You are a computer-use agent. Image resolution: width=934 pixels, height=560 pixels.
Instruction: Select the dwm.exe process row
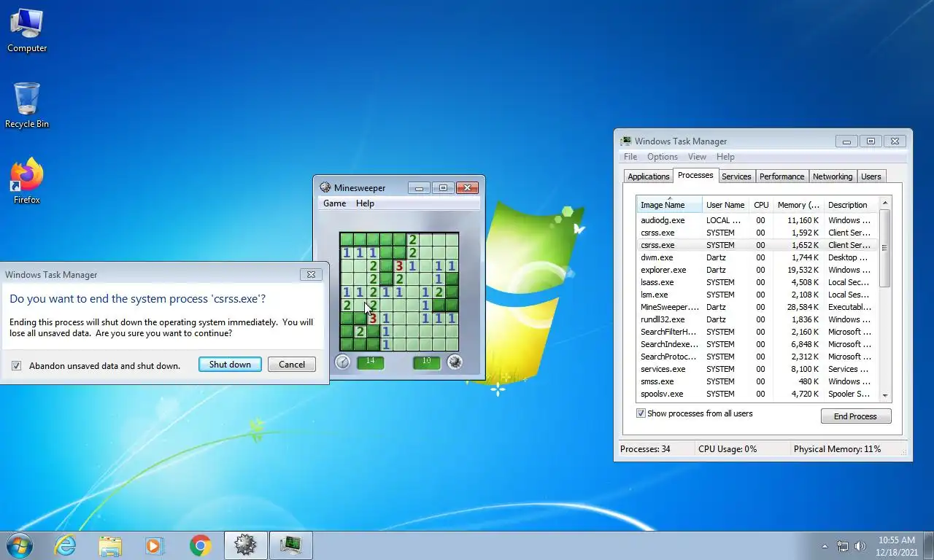click(757, 257)
